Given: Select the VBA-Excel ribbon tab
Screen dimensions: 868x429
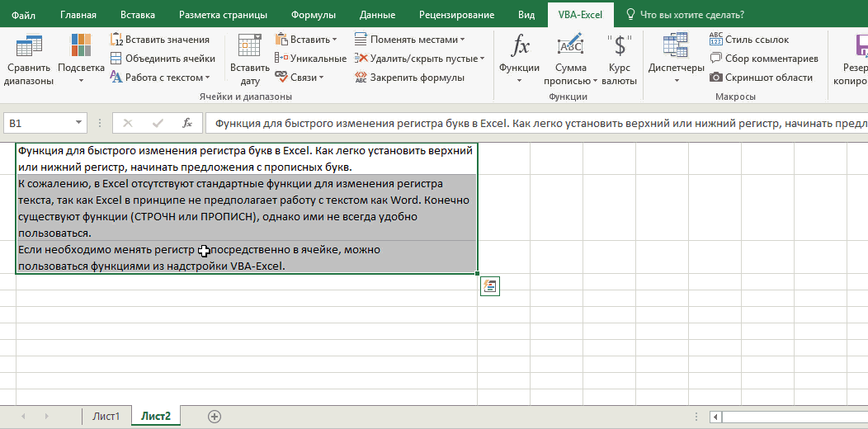Looking at the screenshot, I should 581,15.
